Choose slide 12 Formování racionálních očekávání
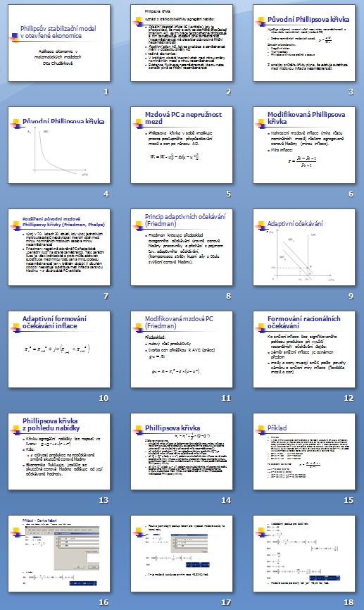The width and height of the screenshot is (364, 610). click(x=304, y=349)
